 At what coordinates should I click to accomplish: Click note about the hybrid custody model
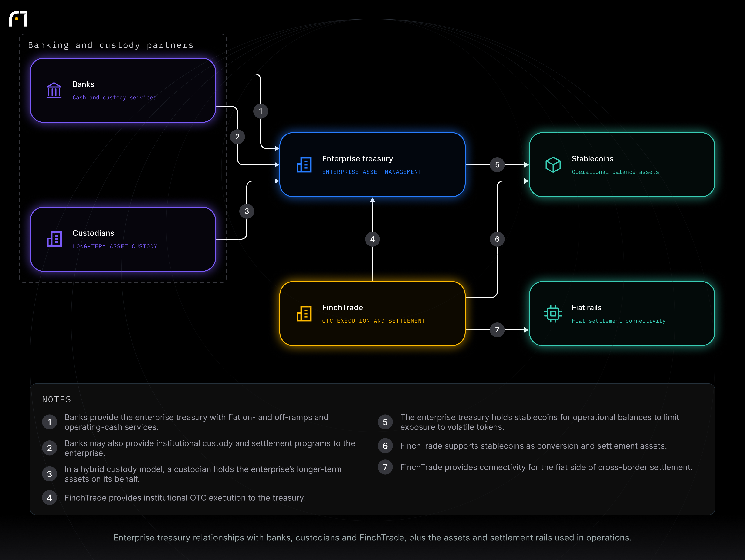point(203,474)
